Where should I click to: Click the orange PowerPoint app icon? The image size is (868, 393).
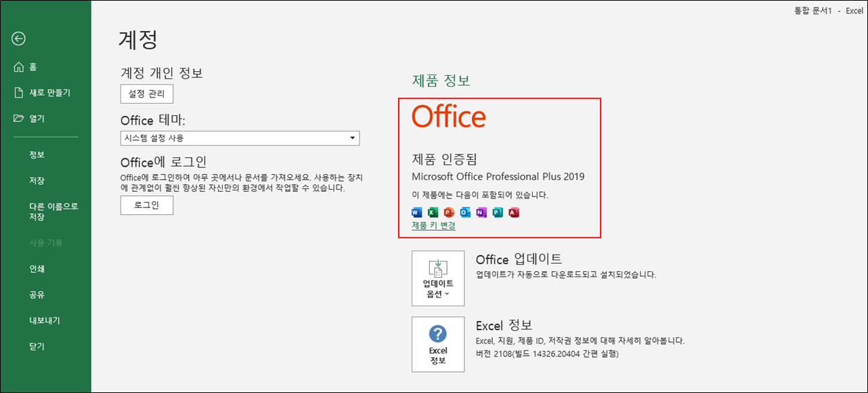coord(449,213)
